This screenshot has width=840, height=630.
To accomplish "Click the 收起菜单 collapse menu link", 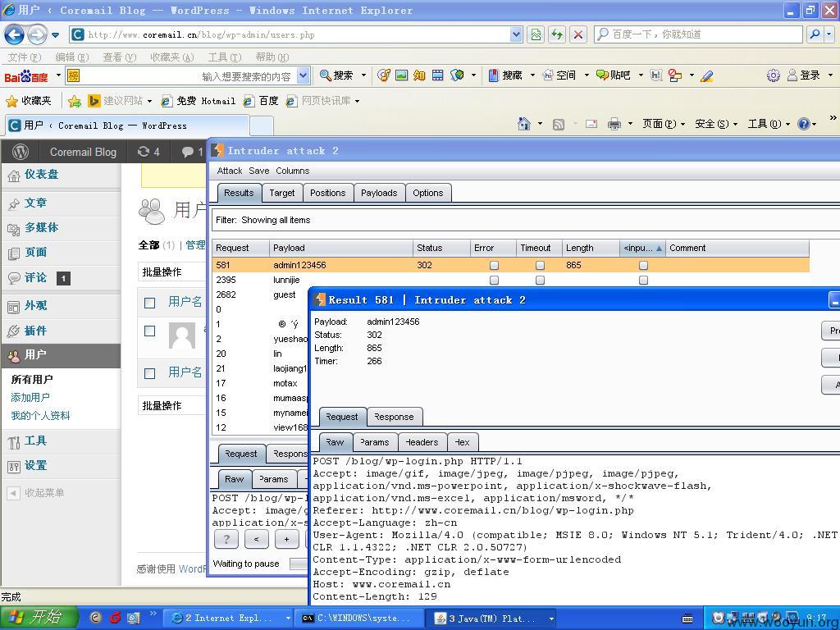I will 36,493.
